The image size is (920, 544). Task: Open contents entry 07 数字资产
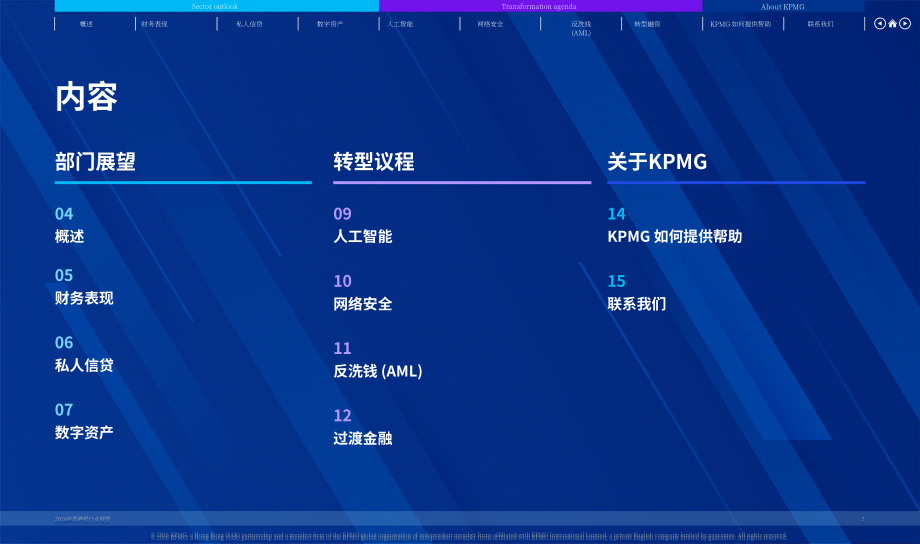point(84,421)
